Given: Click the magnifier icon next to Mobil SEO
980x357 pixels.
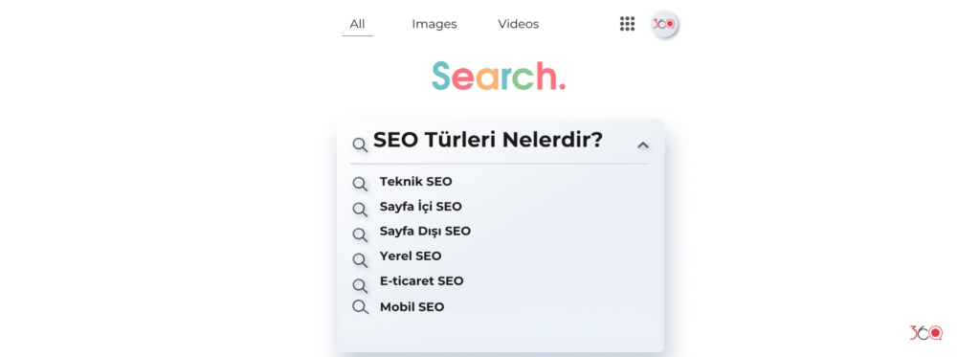Looking at the screenshot, I should coord(360,307).
